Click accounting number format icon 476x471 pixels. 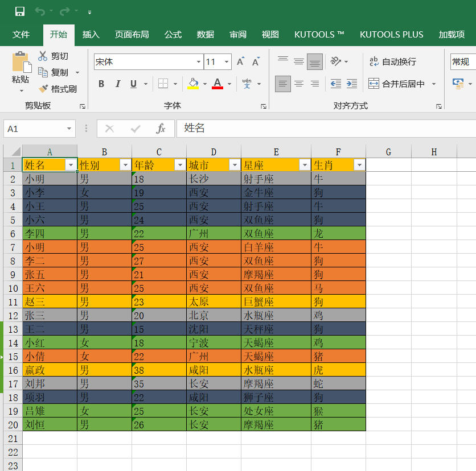458,84
